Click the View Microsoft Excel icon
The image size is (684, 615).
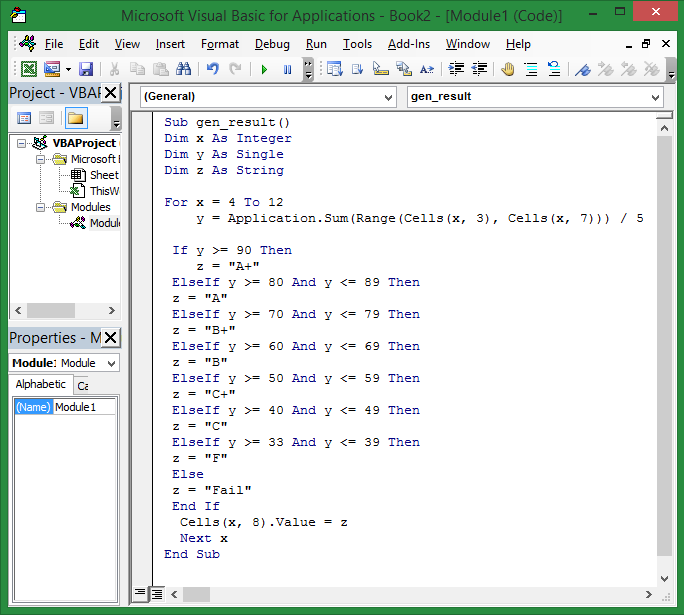click(x=29, y=69)
